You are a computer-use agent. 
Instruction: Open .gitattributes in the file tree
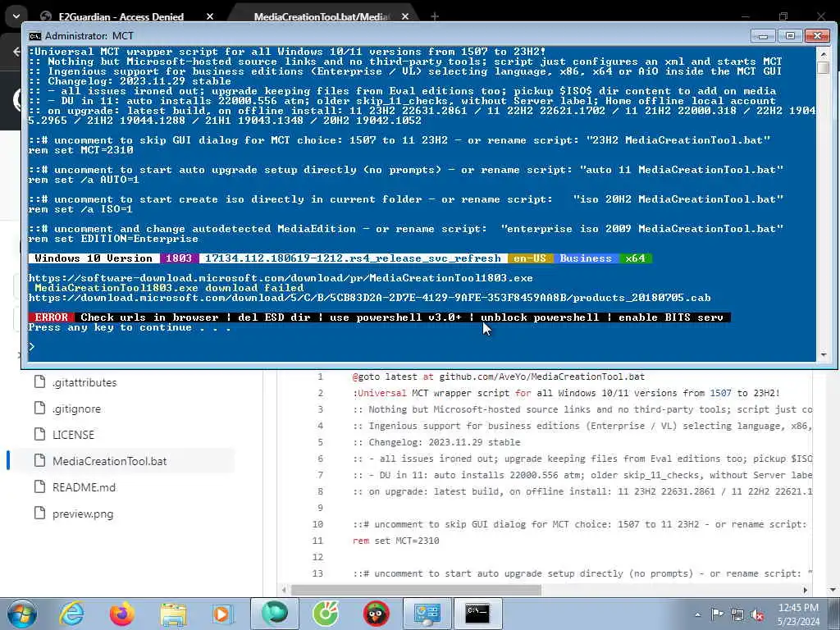pos(84,382)
